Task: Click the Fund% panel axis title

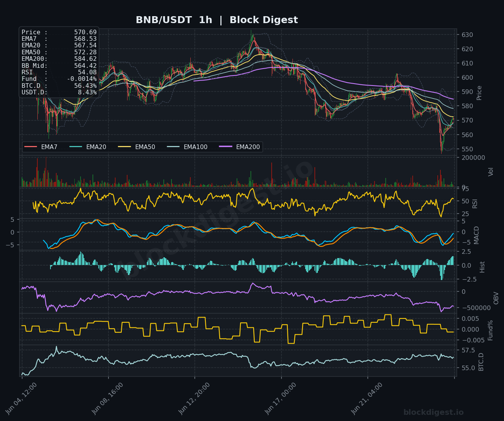Action: click(491, 330)
